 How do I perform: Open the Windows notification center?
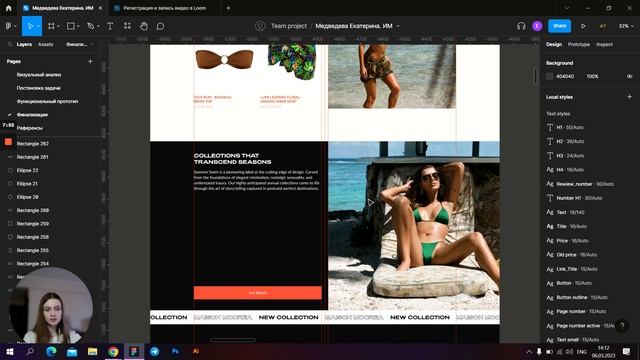[x=626, y=351]
